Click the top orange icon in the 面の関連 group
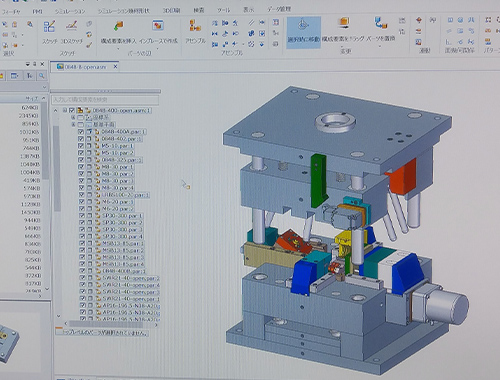 419,20
